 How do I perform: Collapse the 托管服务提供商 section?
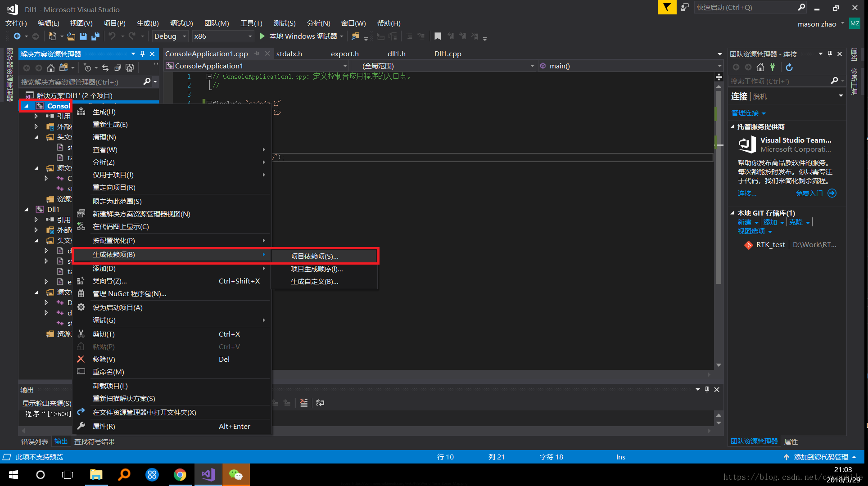(x=733, y=126)
